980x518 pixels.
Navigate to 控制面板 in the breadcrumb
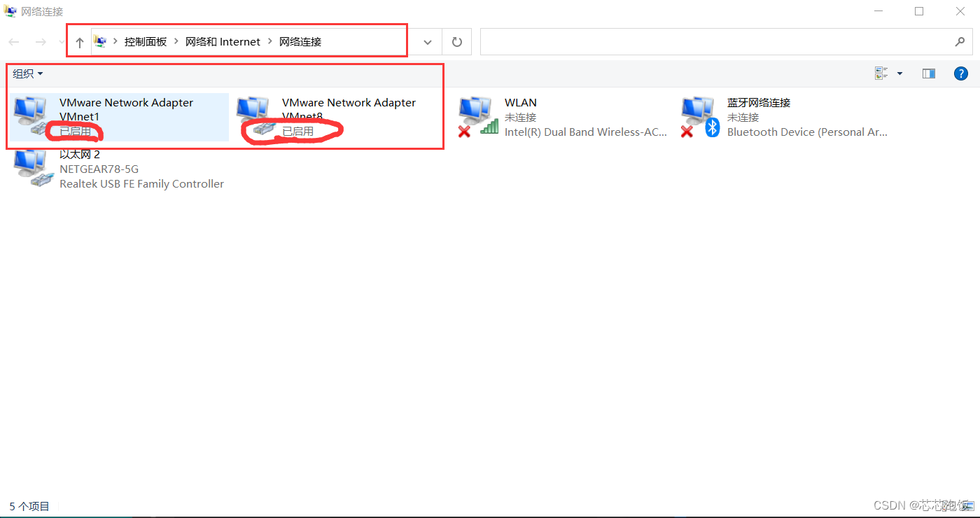146,42
